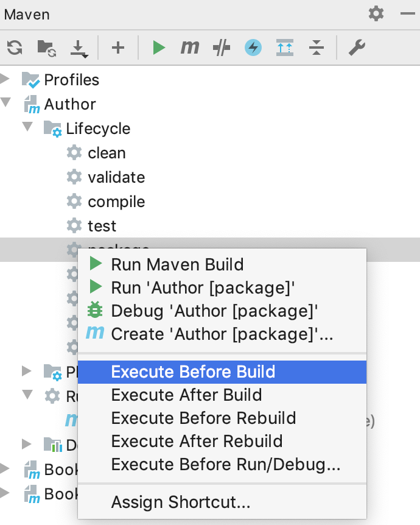Open Maven Settings wrench icon
The image size is (420, 525).
click(357, 48)
